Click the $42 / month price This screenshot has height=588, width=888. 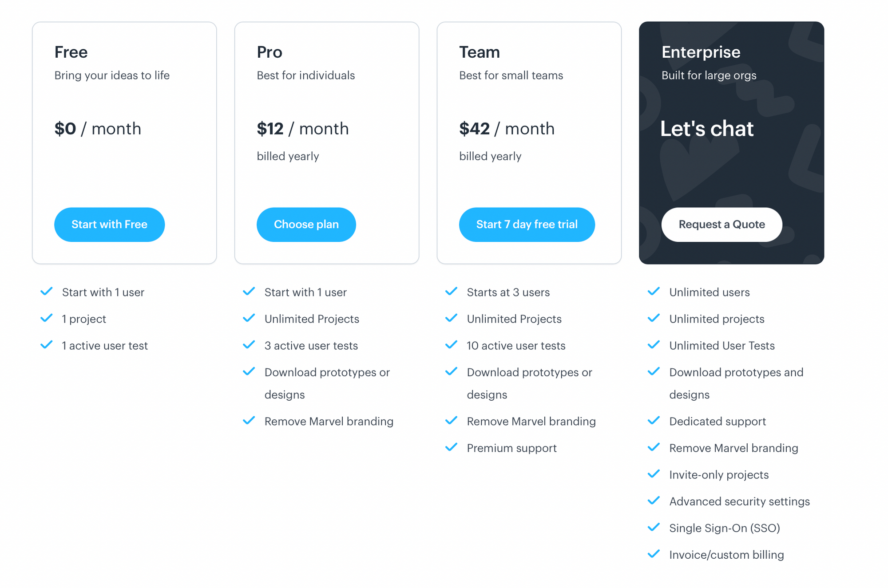coord(507,129)
